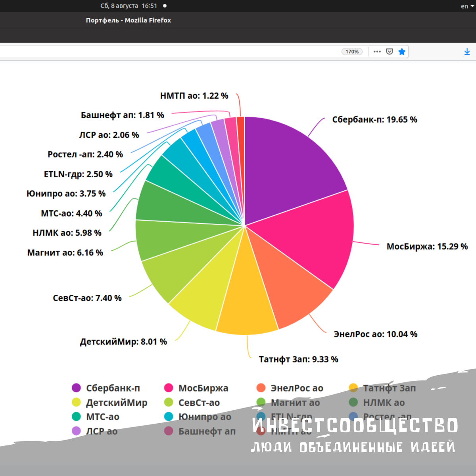Toggle Магнит ао legend item

(288, 403)
